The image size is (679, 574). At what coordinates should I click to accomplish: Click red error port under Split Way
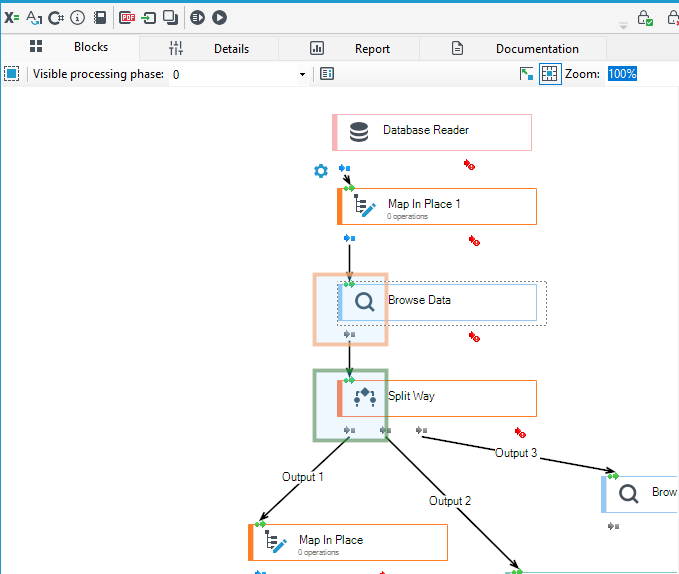520,432
